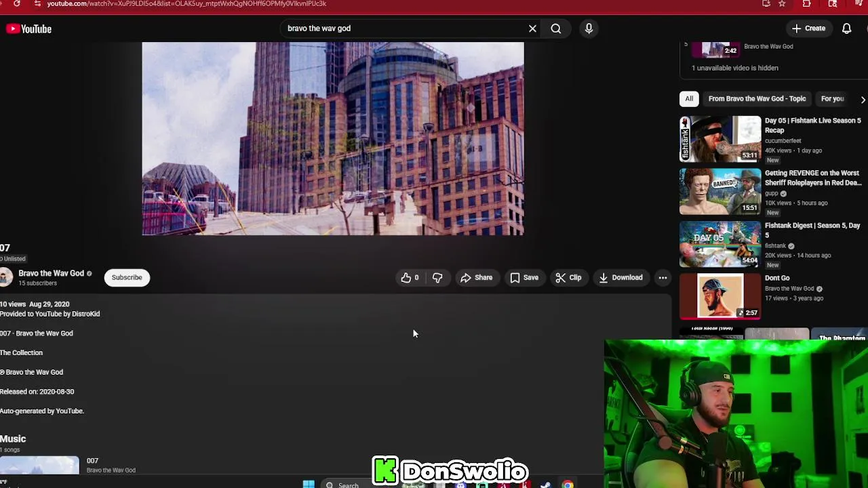The height and width of the screenshot is (488, 868).
Task: Open the browser extensions puzzle icon
Action: point(806,3)
